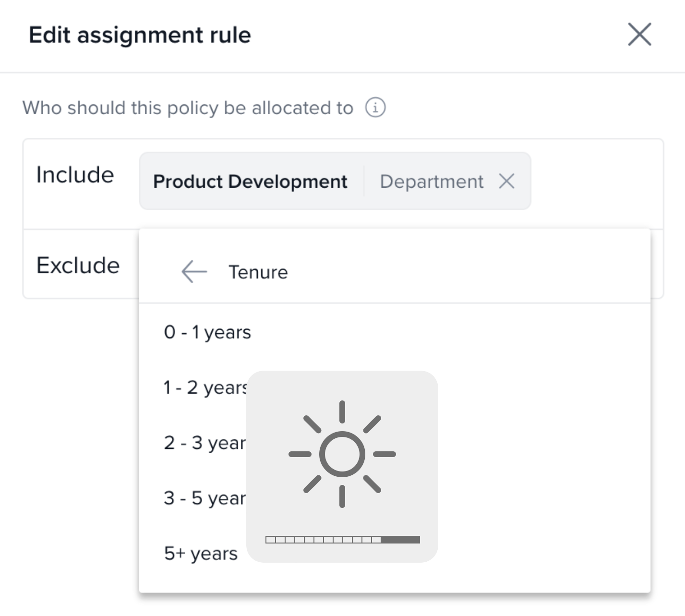Close the Edit assignment rule dialog
The height and width of the screenshot is (616, 685).
click(x=639, y=35)
